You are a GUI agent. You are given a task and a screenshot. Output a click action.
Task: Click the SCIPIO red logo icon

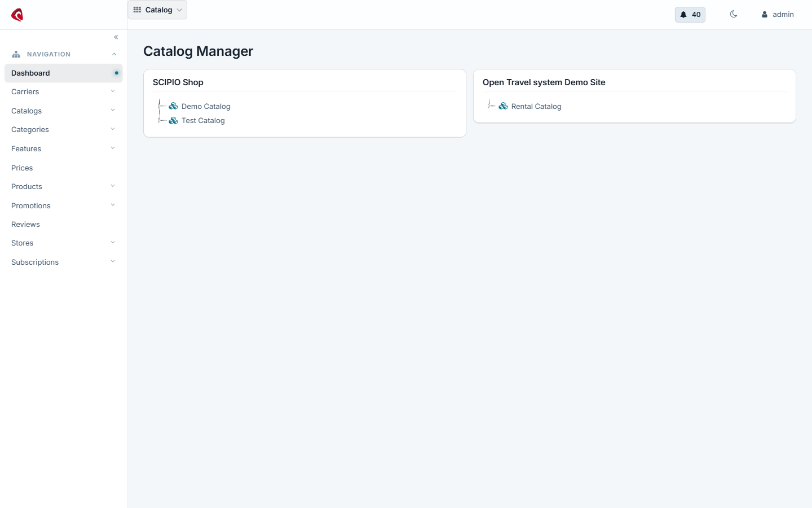pyautogui.click(x=17, y=15)
